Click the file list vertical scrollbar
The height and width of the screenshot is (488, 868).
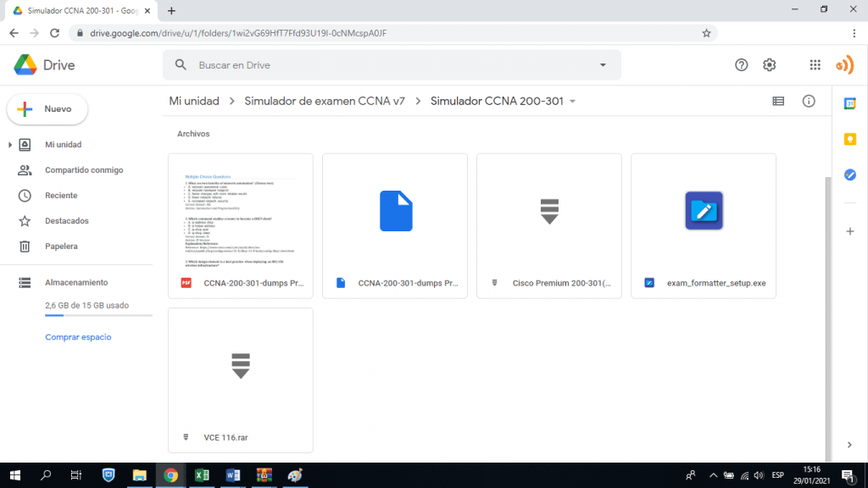827,319
